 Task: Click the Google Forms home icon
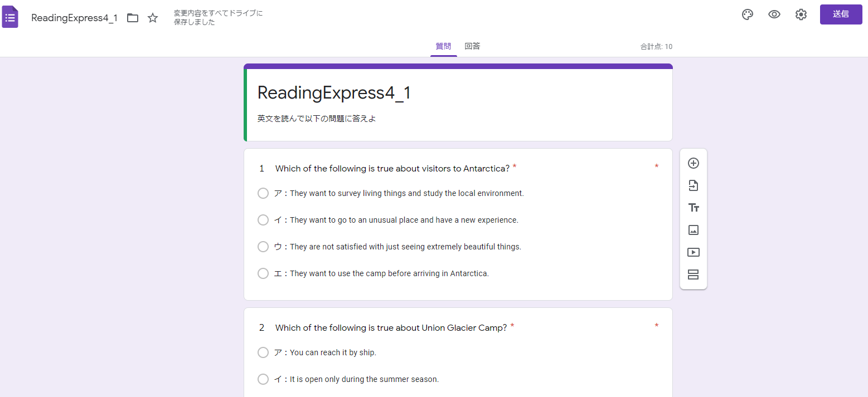pyautogui.click(x=10, y=17)
